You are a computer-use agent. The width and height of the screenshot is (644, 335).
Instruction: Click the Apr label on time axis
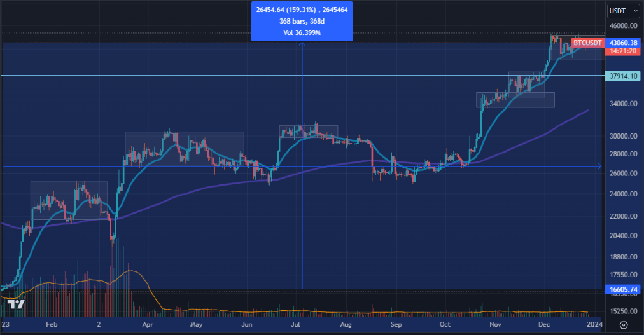tap(148, 324)
